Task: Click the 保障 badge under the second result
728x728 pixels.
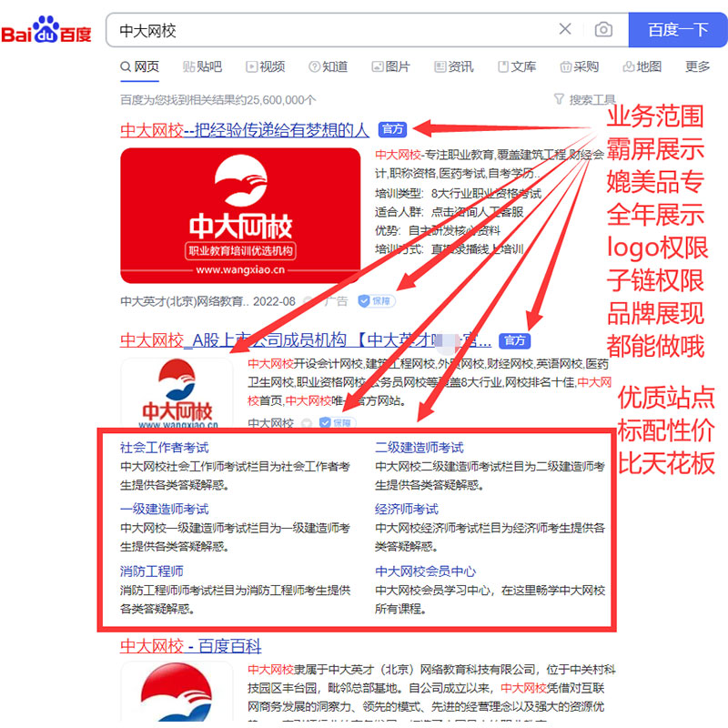Action: pyautogui.click(x=338, y=422)
